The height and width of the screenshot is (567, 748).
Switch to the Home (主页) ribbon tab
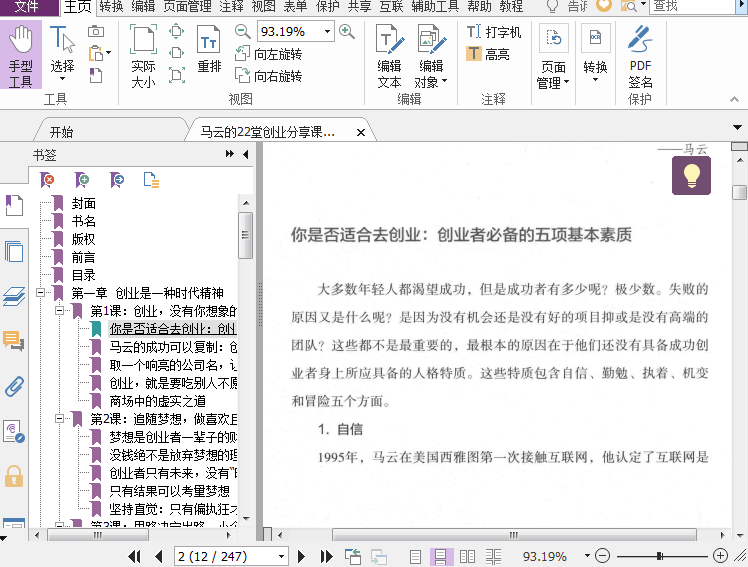(78, 7)
